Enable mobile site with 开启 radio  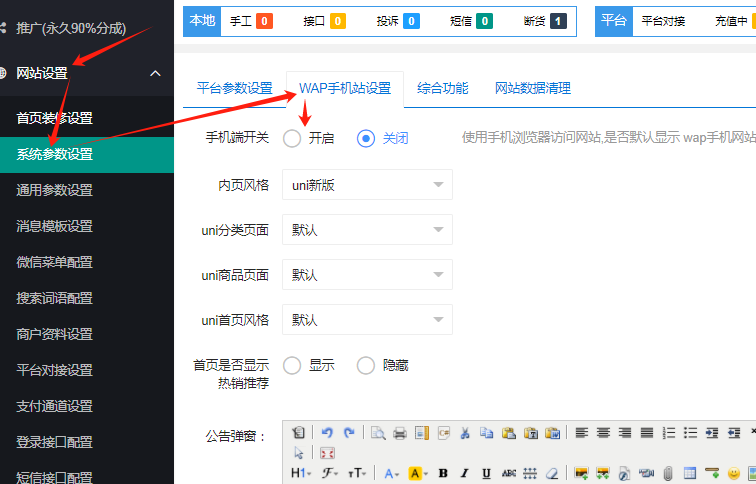292,138
